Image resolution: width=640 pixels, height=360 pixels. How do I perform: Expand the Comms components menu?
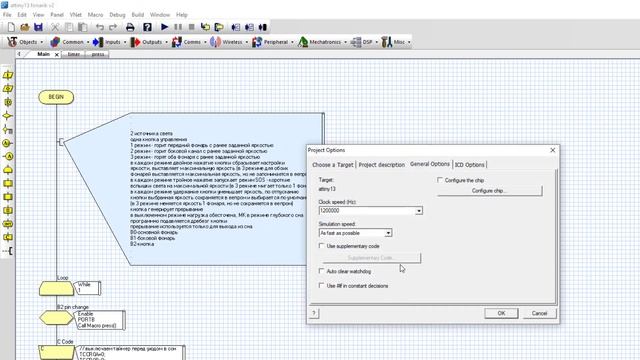click(189, 42)
